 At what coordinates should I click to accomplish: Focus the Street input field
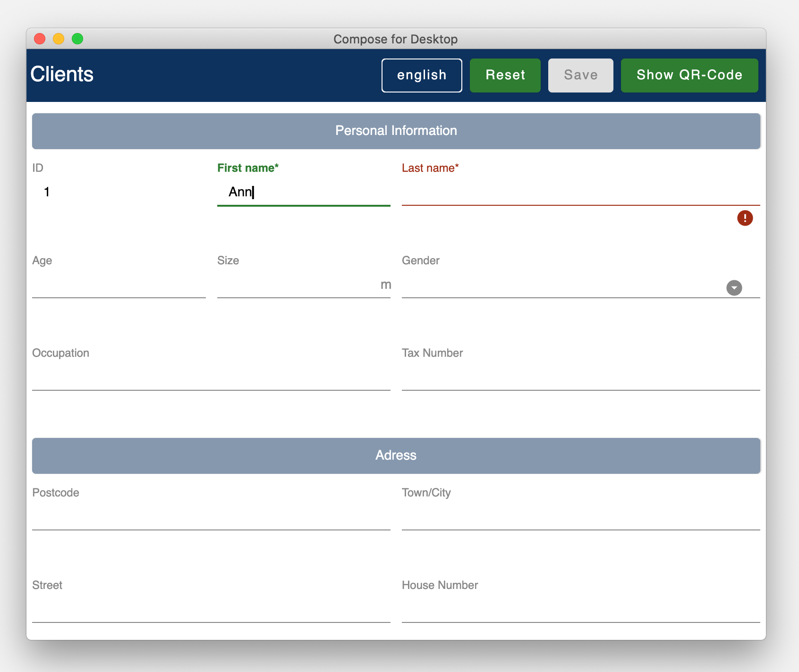211,610
